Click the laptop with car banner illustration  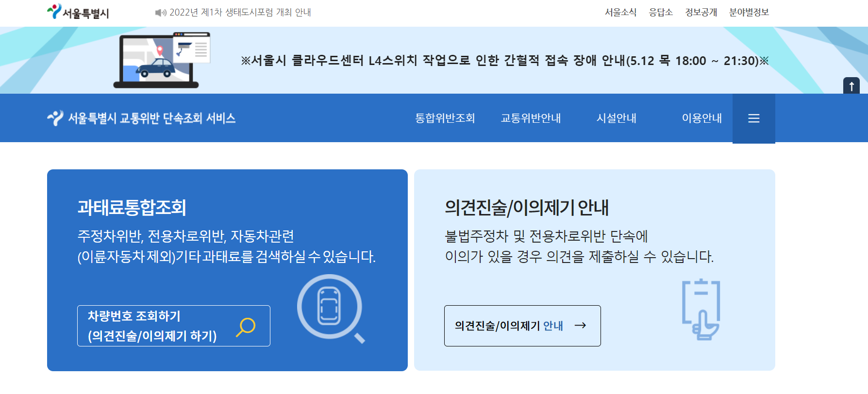(162, 60)
